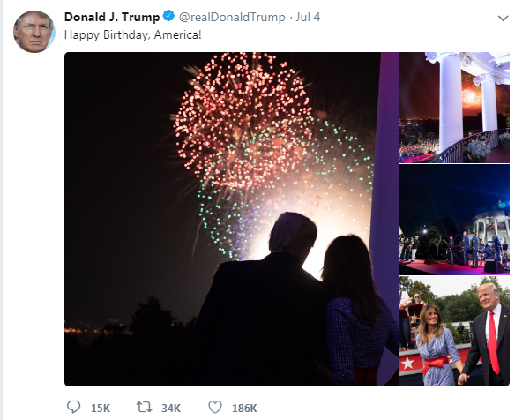
Task: Open the night stage performance thumbnail
Action: point(454,220)
